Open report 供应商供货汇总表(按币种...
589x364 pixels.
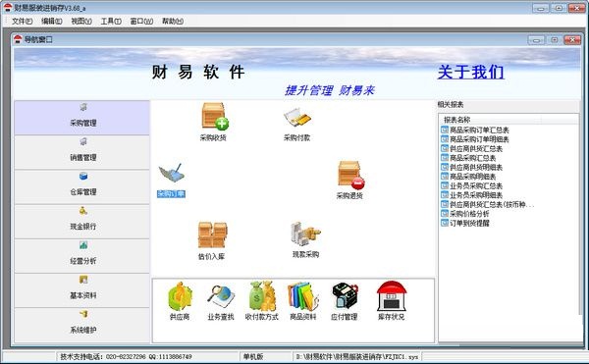488,204
